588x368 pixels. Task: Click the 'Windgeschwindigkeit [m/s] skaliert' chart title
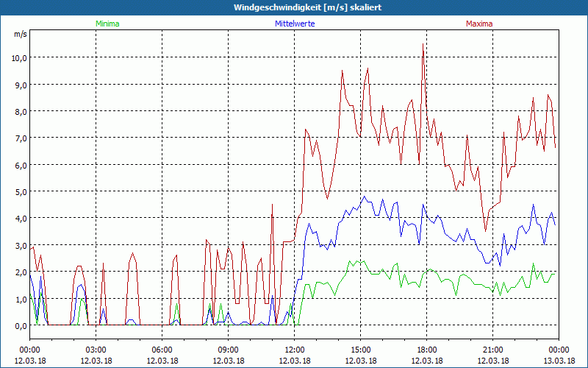tap(307, 7)
